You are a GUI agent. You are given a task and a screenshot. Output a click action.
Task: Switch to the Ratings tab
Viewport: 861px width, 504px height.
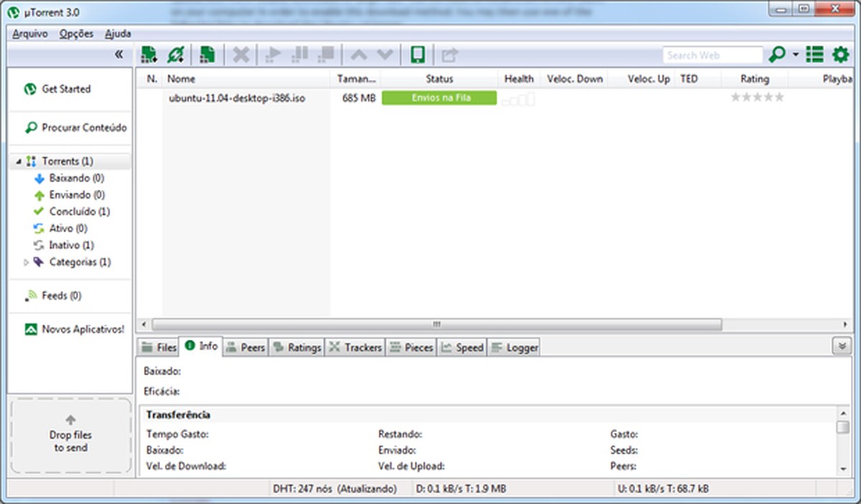point(296,348)
